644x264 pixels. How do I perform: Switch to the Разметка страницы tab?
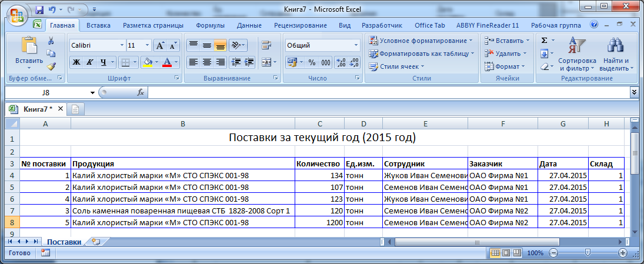point(153,25)
